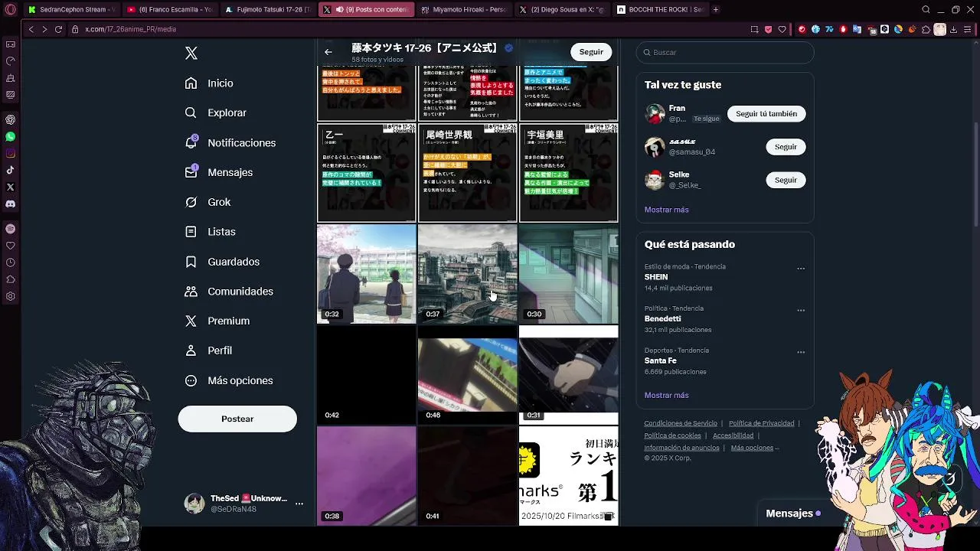The image size is (980, 551).
Task: Open Comunidades section
Action: 229,292
